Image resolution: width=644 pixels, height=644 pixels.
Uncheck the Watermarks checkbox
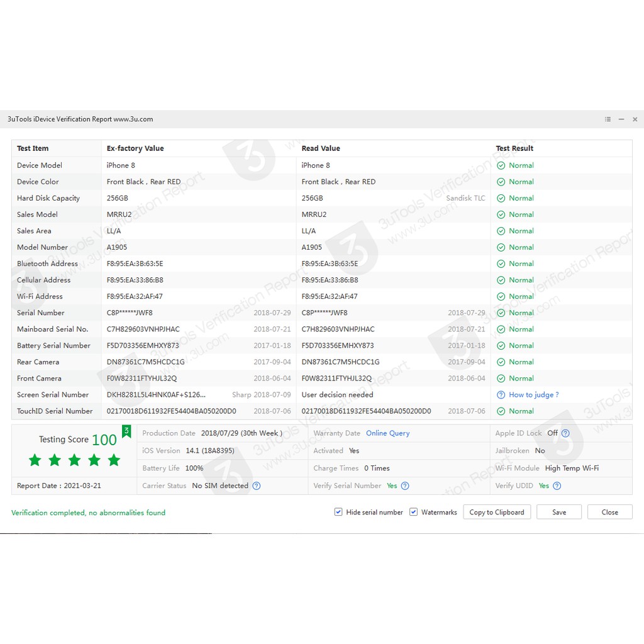[x=413, y=512]
